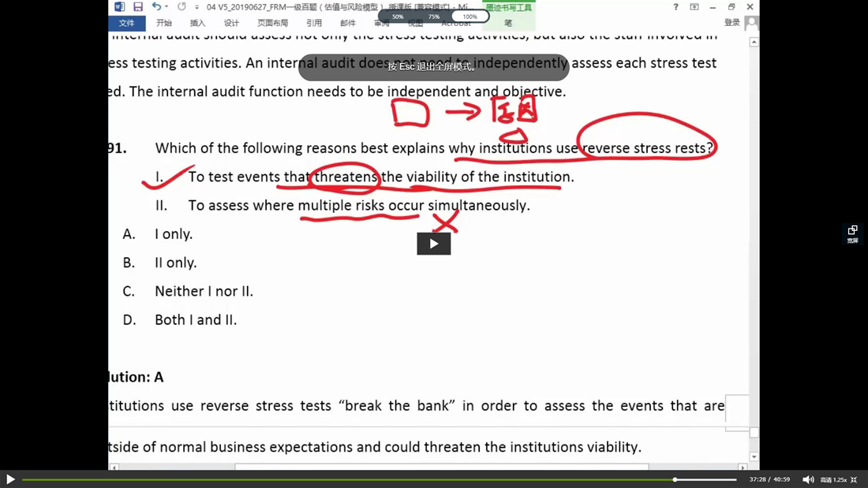Viewport: 868px width, 488px height.
Task: Open the 页面布局 ribbon tab
Action: (273, 23)
